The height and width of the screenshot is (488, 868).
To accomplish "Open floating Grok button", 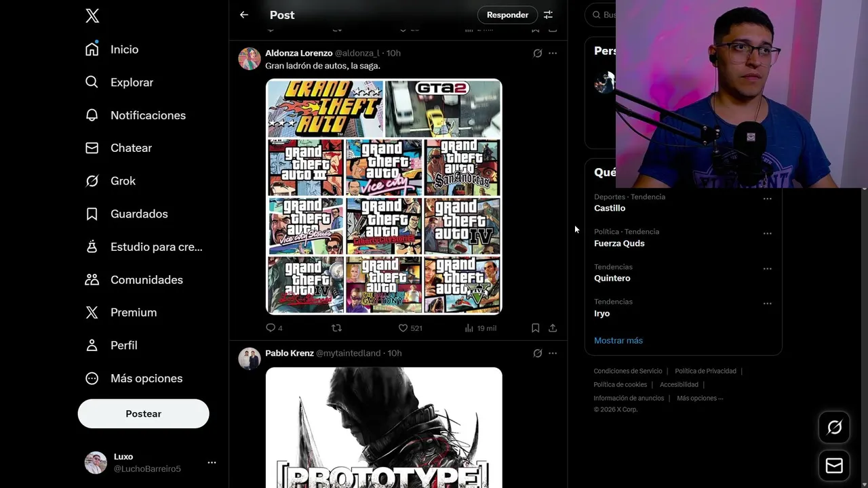I will click(834, 427).
